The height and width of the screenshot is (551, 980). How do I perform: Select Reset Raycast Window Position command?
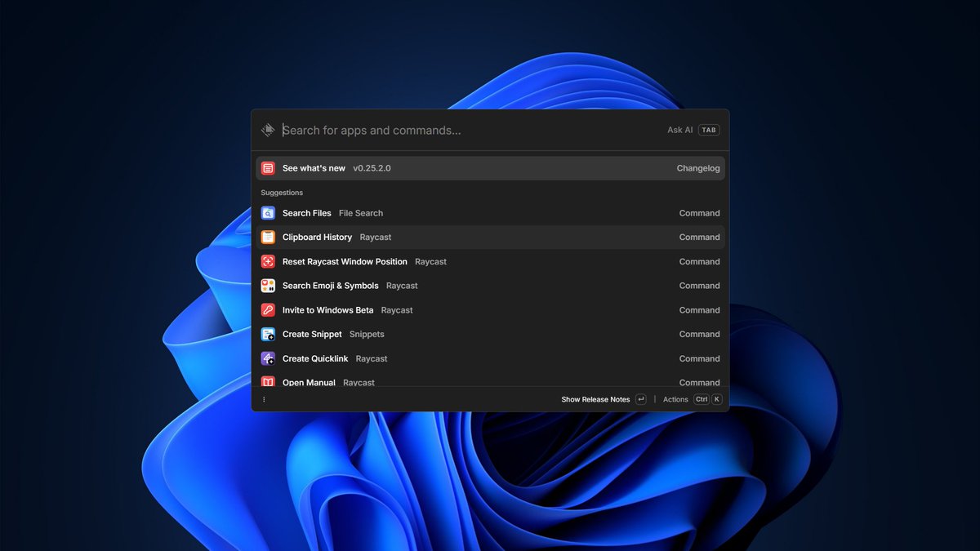point(490,261)
